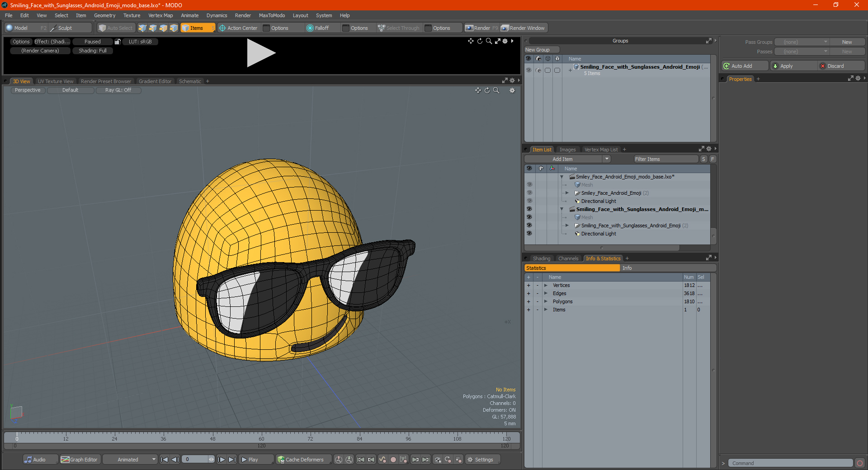Viewport: 868px width, 470px height.
Task: Toggle the Action Center Options checkbox
Action: [266, 28]
